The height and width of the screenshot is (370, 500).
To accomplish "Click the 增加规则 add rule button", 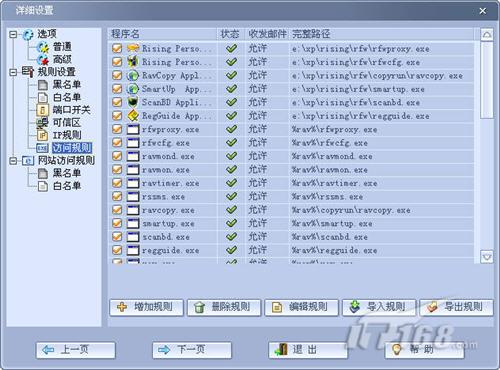I will [146, 307].
